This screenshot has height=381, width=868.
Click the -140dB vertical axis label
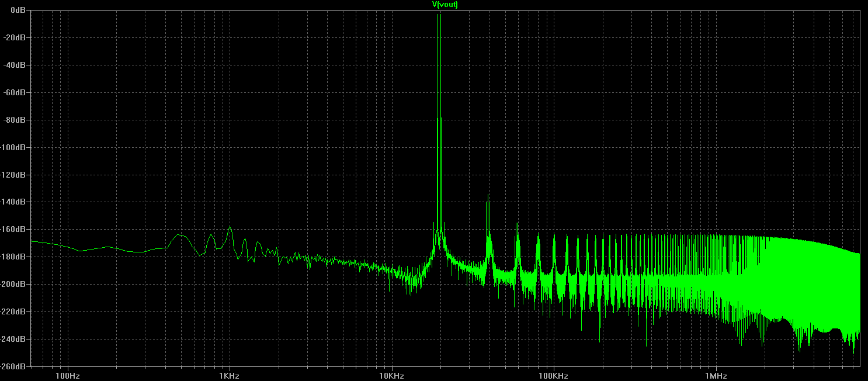(x=15, y=202)
